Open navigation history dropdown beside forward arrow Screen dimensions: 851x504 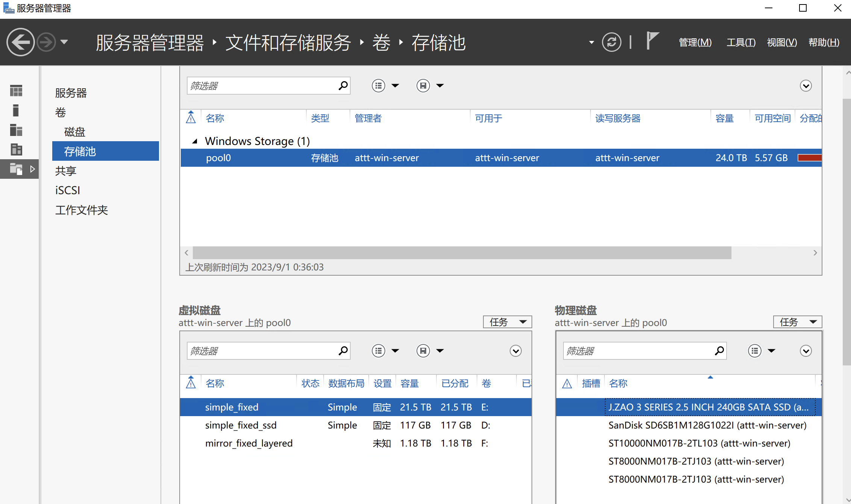point(64,42)
